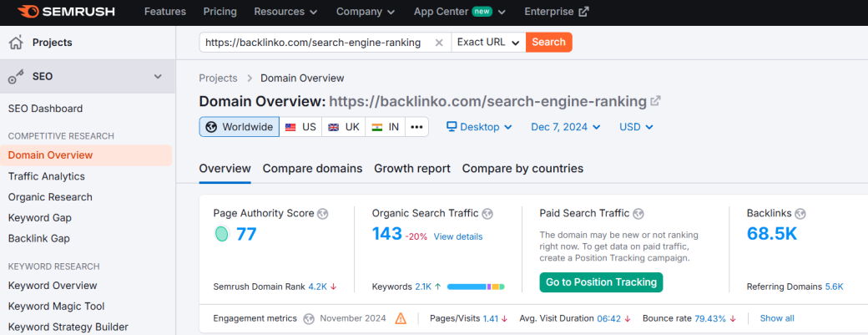Click the Semrush logo
868x335 pixels.
pyautogui.click(x=66, y=12)
